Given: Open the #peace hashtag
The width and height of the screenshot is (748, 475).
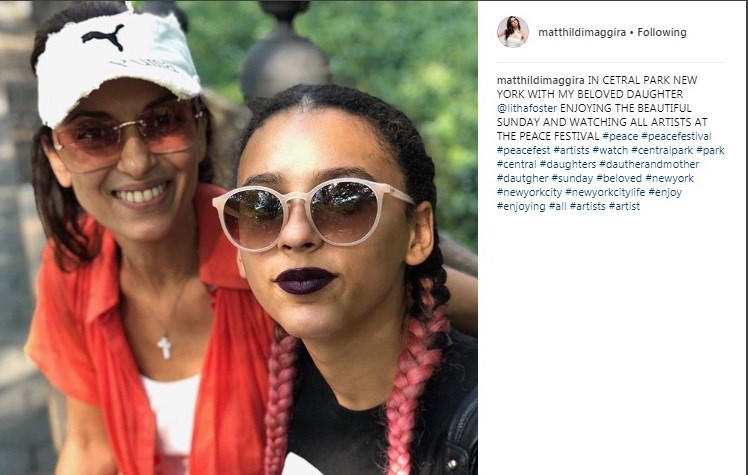Looking at the screenshot, I should click(620, 136).
